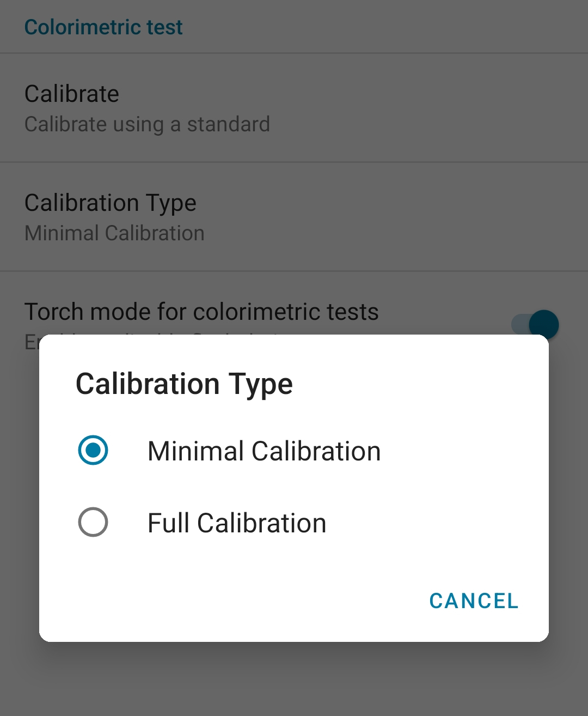Tap the 'Minimal Calibration' summary under Calibration Type
This screenshot has width=588, height=716.
click(114, 233)
